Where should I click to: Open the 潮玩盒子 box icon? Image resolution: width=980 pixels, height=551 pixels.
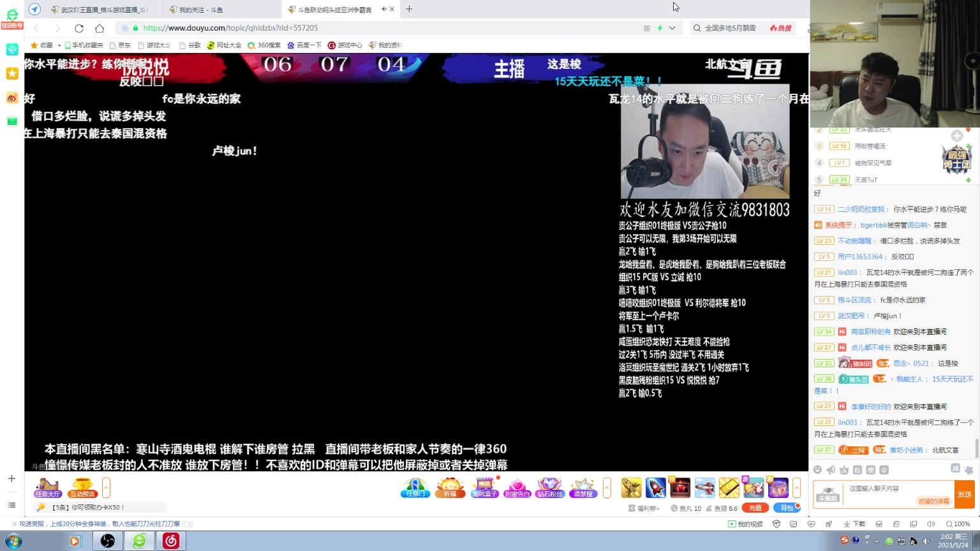[484, 488]
